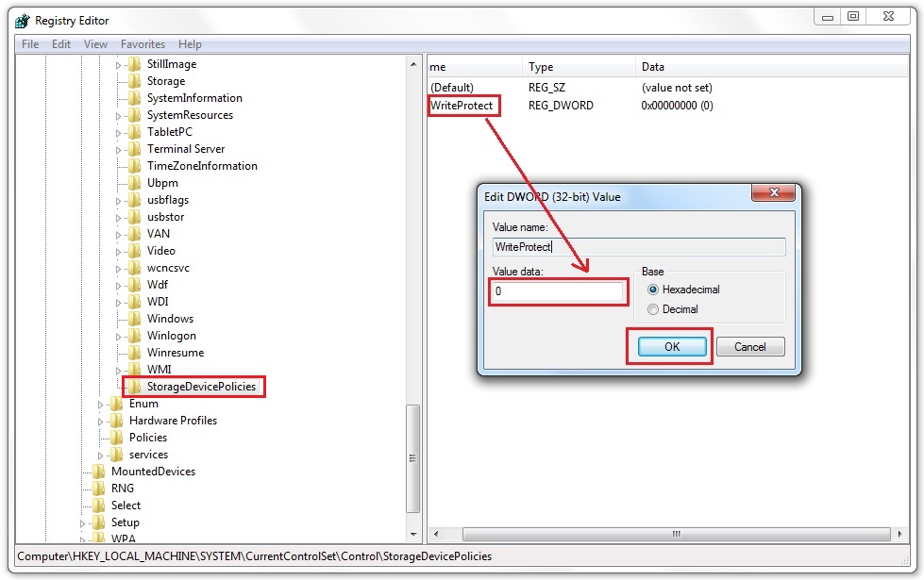The image size is (924, 580).
Task: Select the services key label
Action: (148, 455)
